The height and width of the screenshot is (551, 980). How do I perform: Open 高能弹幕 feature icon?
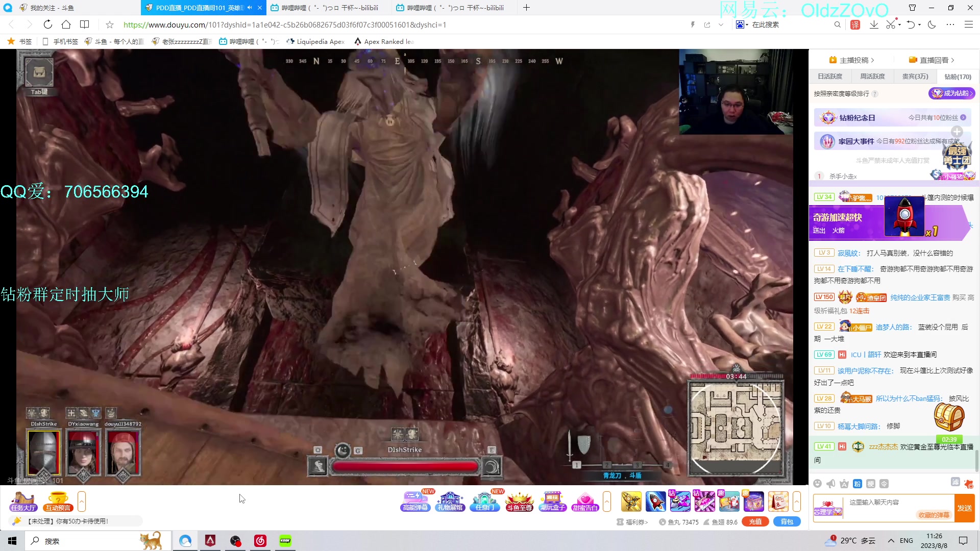click(415, 502)
